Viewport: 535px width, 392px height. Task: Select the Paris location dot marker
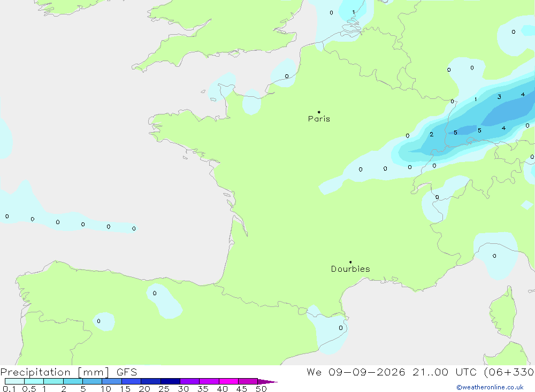click(x=319, y=112)
